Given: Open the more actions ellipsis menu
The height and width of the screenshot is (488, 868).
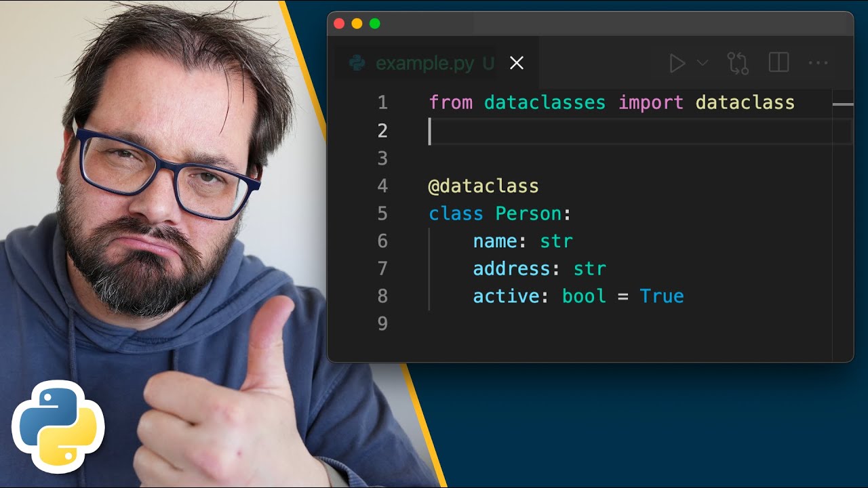Looking at the screenshot, I should (x=818, y=63).
